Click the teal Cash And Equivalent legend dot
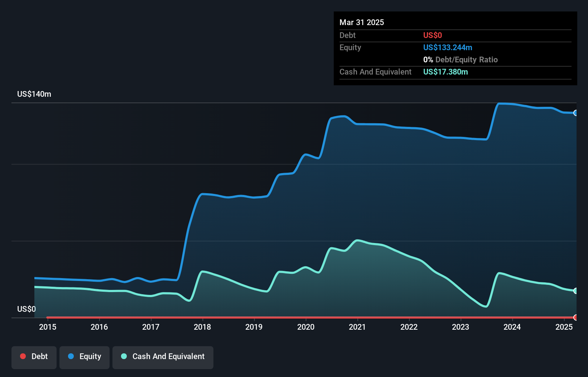This screenshot has height=377, width=588. 123,356
